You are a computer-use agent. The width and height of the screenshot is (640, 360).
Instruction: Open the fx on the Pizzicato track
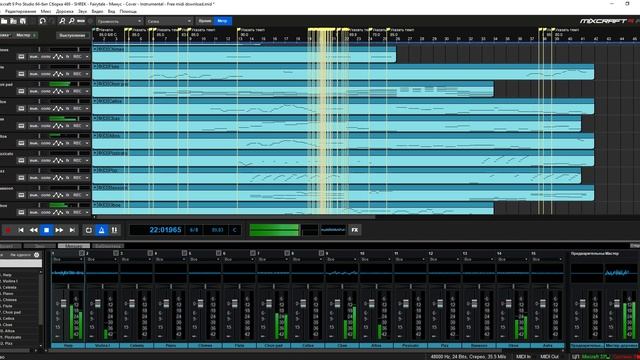pos(68,160)
